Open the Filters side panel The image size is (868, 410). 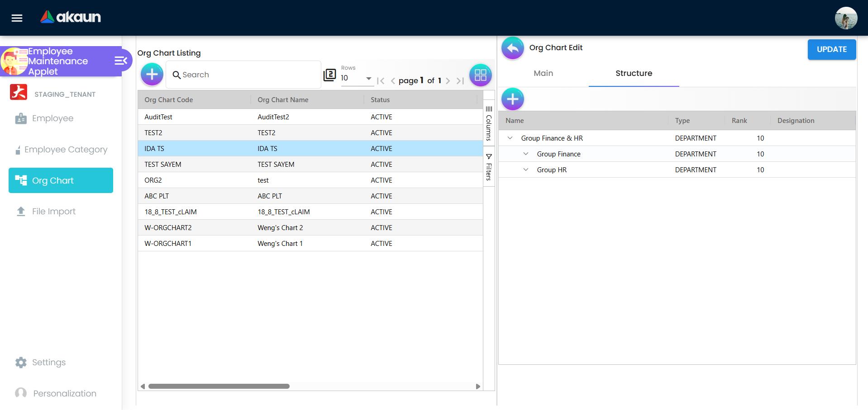click(489, 167)
